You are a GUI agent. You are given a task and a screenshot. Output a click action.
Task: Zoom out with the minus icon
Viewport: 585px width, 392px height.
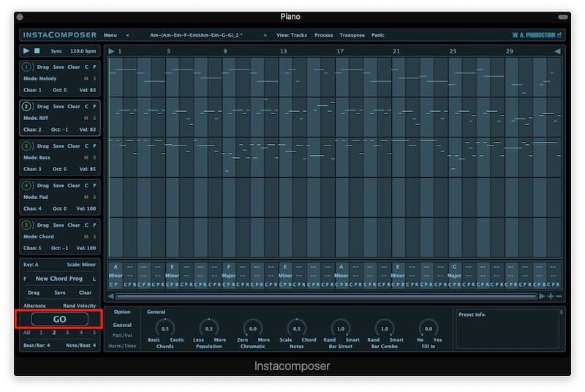pyautogui.click(x=559, y=296)
